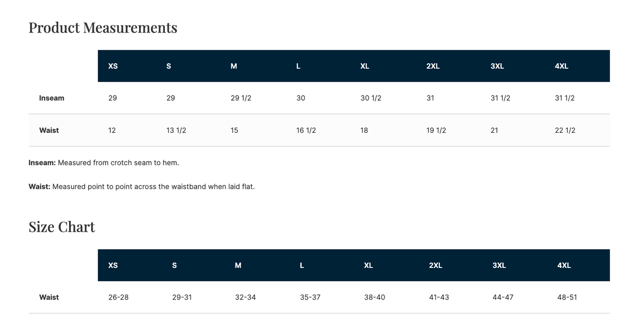This screenshot has width=644, height=329.
Task: Click the 4XL size chart waist 48-51
Action: [567, 297]
